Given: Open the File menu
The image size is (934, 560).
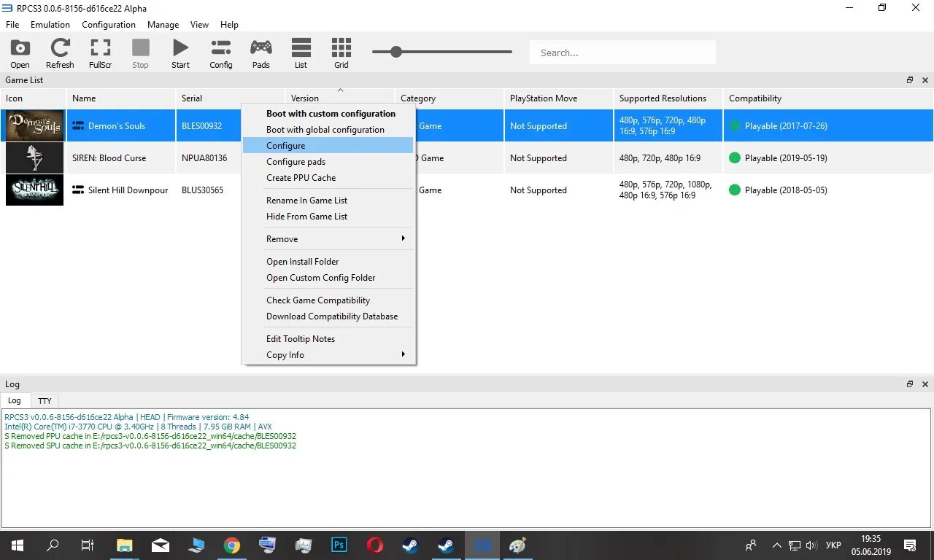Looking at the screenshot, I should click(12, 24).
